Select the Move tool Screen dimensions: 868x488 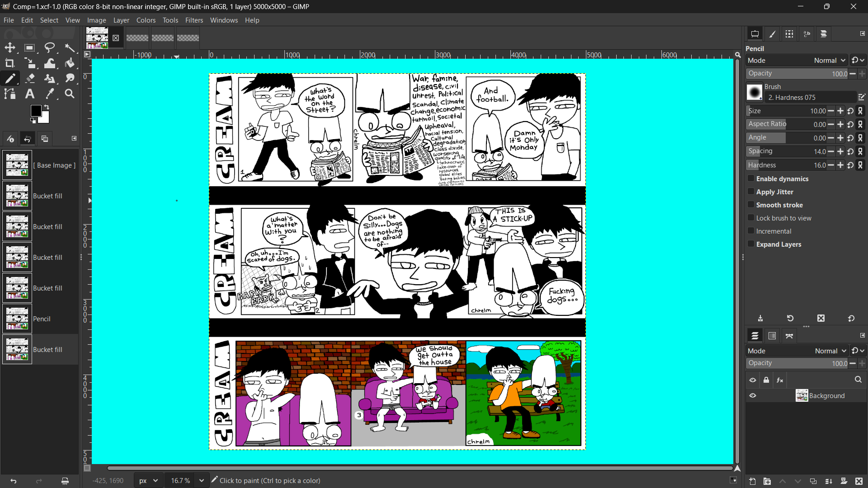click(10, 47)
